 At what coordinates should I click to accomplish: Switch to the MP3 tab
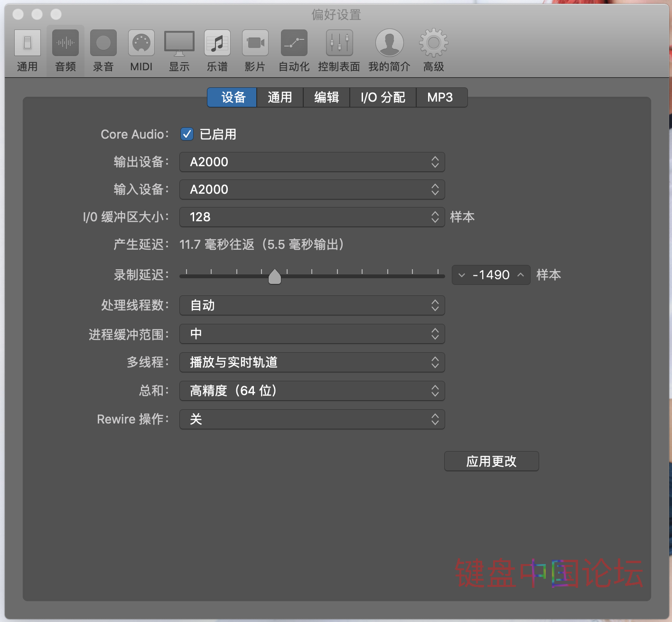(441, 97)
